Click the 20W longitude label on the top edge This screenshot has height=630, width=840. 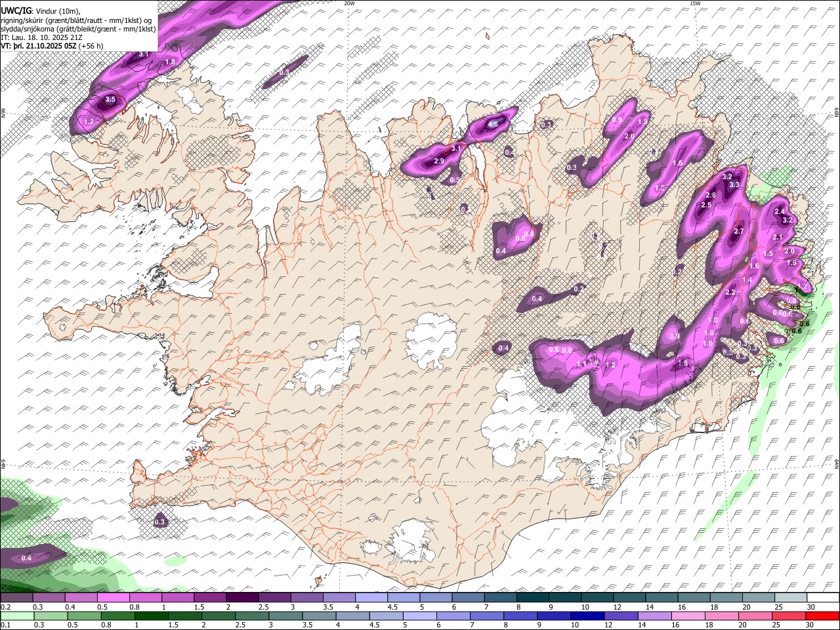[x=350, y=3]
